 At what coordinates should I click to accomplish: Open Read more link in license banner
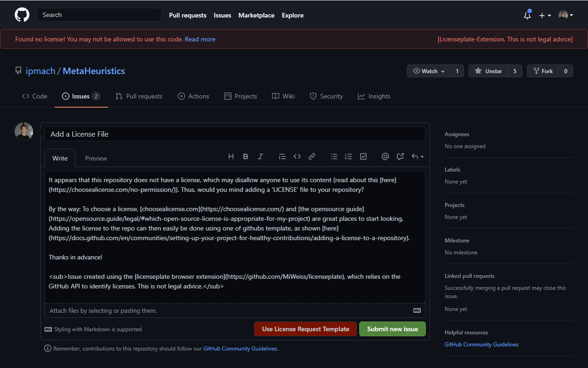click(x=200, y=39)
